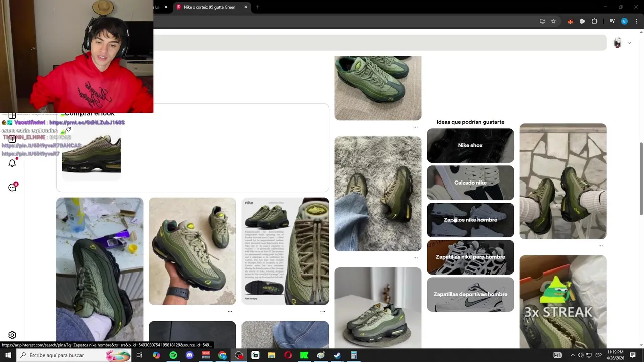Open the pin of shoe held in hand
Viewport: 644px width, 362px height.
point(192,251)
